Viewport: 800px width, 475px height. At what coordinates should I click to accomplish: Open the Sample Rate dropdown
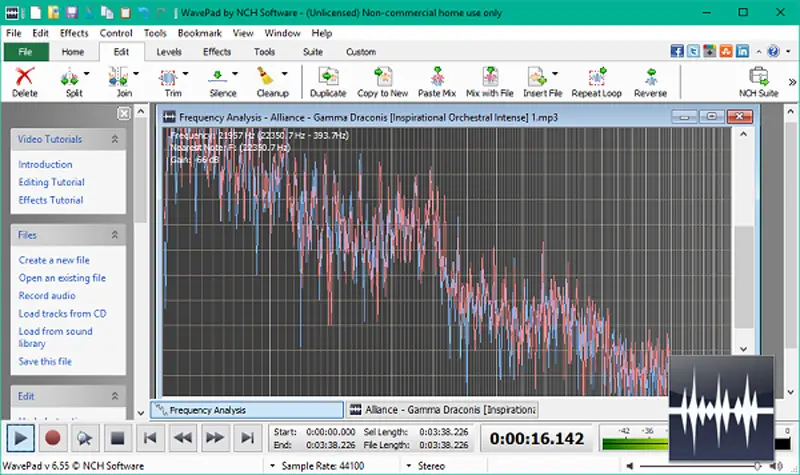tap(274, 466)
